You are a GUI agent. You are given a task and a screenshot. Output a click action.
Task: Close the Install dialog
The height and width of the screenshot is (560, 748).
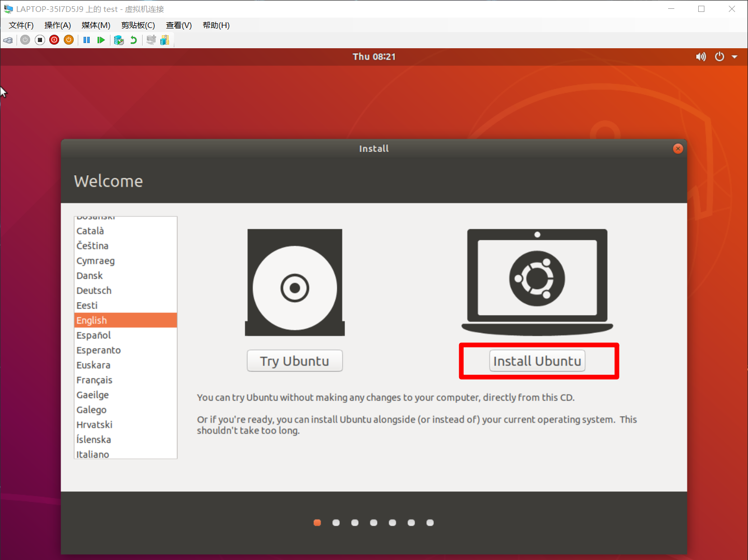(677, 149)
